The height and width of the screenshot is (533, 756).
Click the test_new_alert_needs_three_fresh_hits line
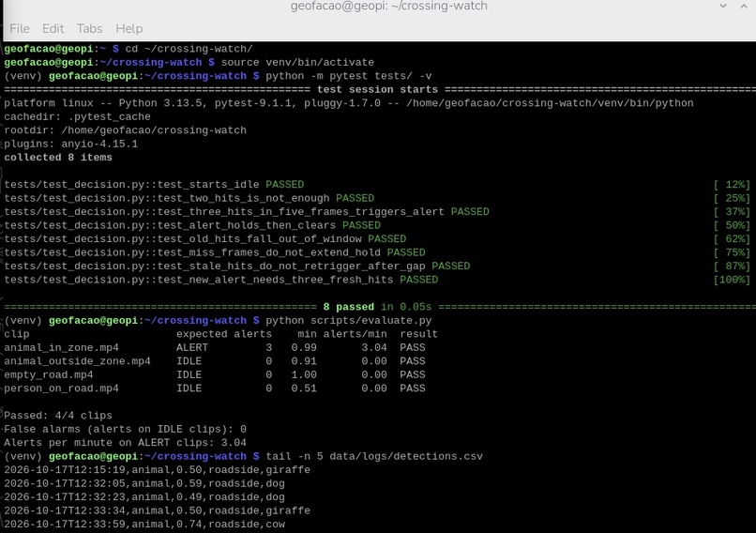(220, 280)
